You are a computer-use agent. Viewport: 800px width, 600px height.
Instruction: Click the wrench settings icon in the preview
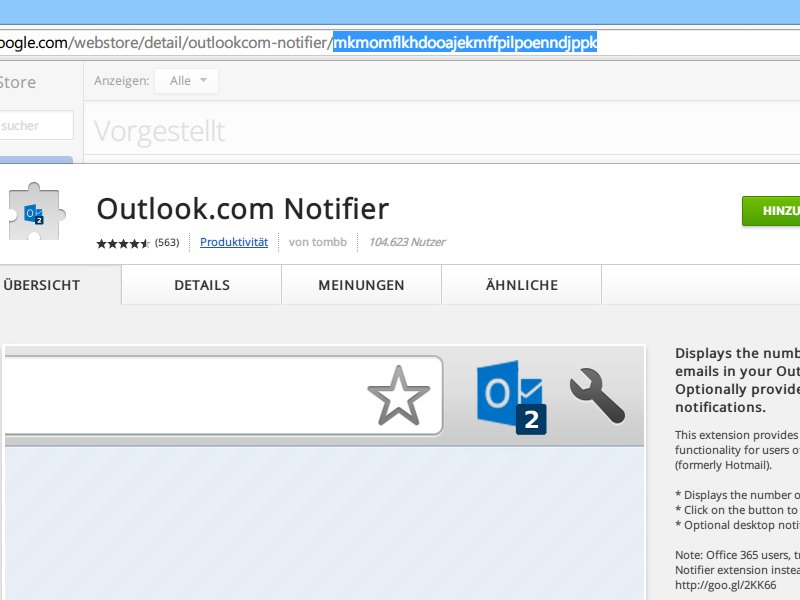coord(597,396)
